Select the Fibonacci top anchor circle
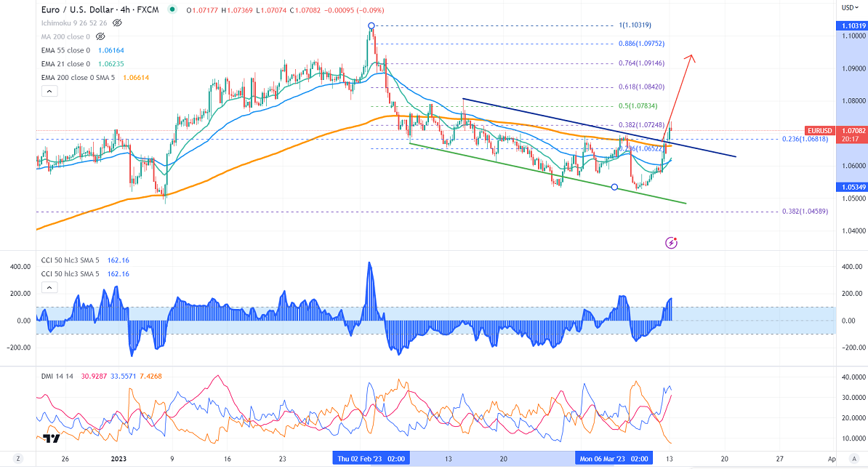Viewport: 868px width, 469px height. pos(371,25)
